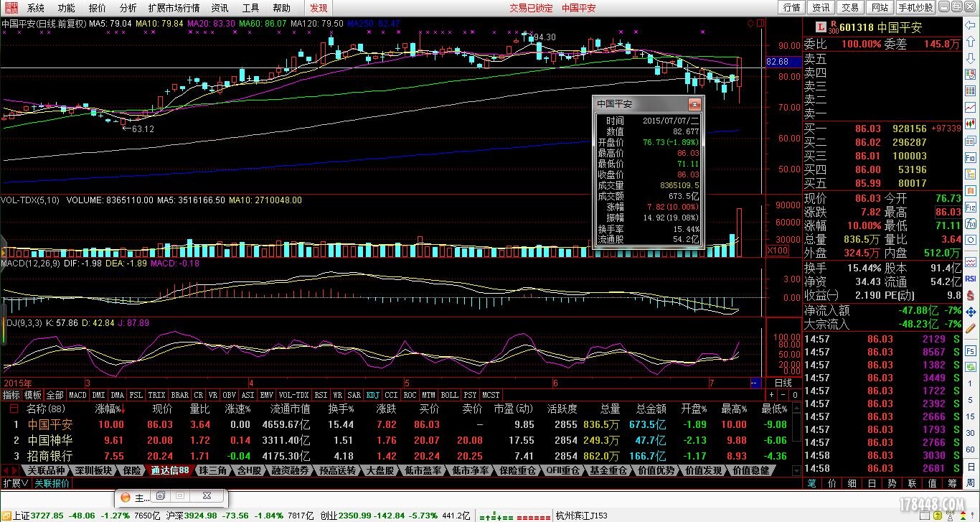The image size is (980, 522).
Task: Open the 功能 menu
Action: [x=66, y=8]
